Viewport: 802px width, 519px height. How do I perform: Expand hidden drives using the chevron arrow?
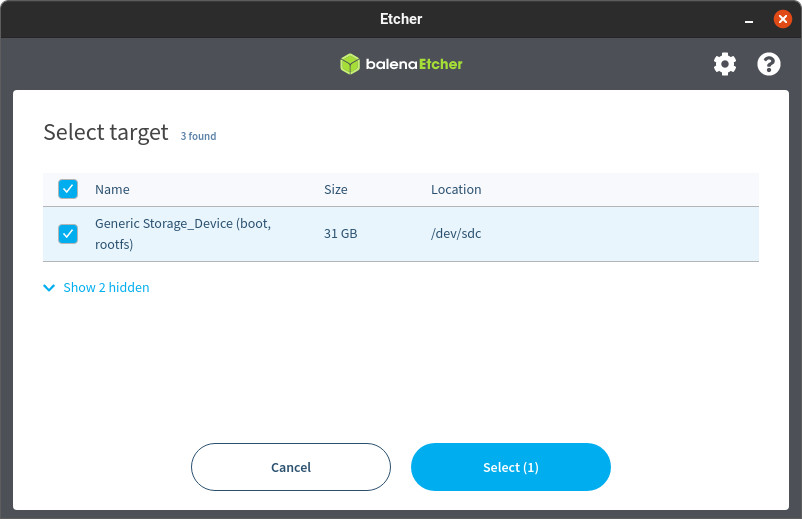point(50,288)
